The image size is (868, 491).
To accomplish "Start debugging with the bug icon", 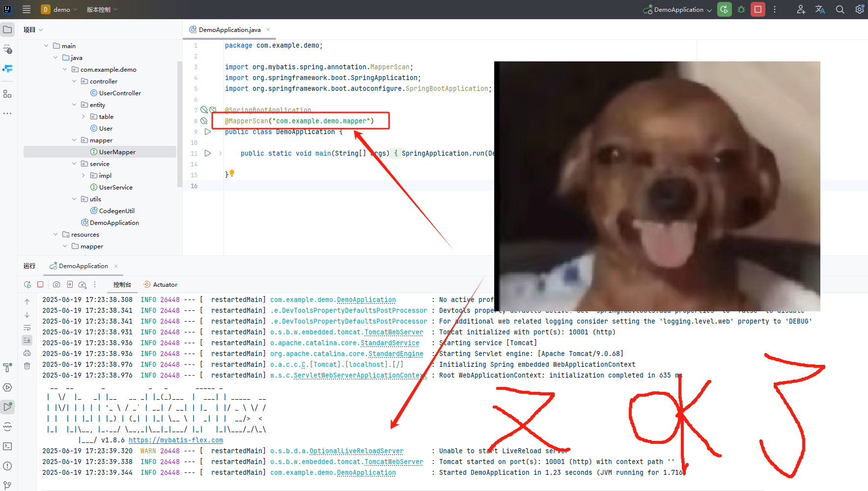I will 741,9.
